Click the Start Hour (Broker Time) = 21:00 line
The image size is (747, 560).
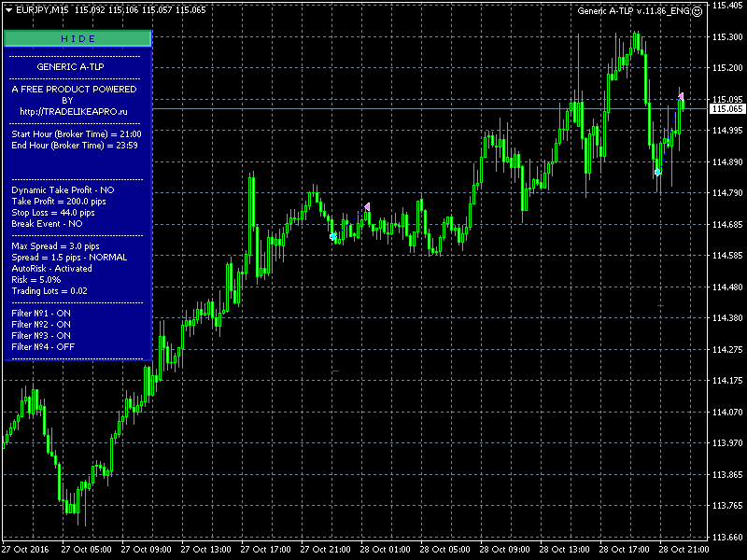pyautogui.click(x=77, y=134)
